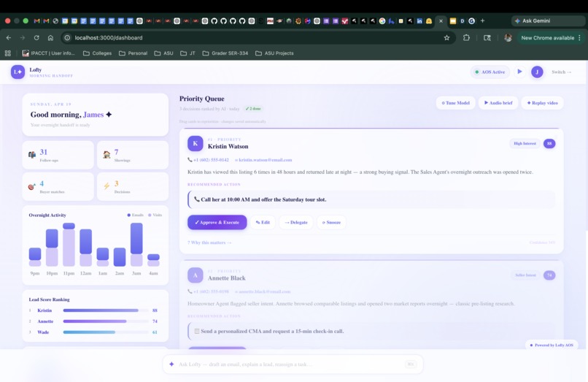The width and height of the screenshot is (588, 382).
Task: Open the Chrome three-dot menu
Action: tap(580, 37)
